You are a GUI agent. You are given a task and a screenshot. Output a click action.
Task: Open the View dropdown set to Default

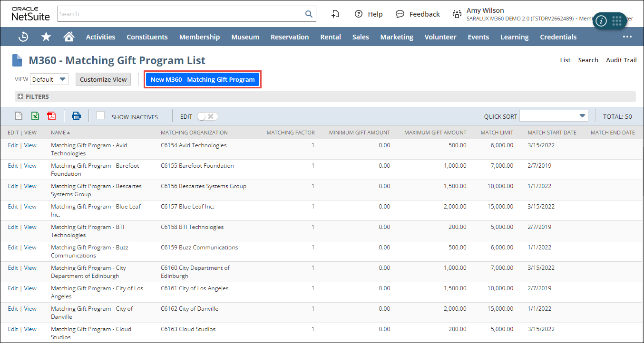(x=49, y=79)
